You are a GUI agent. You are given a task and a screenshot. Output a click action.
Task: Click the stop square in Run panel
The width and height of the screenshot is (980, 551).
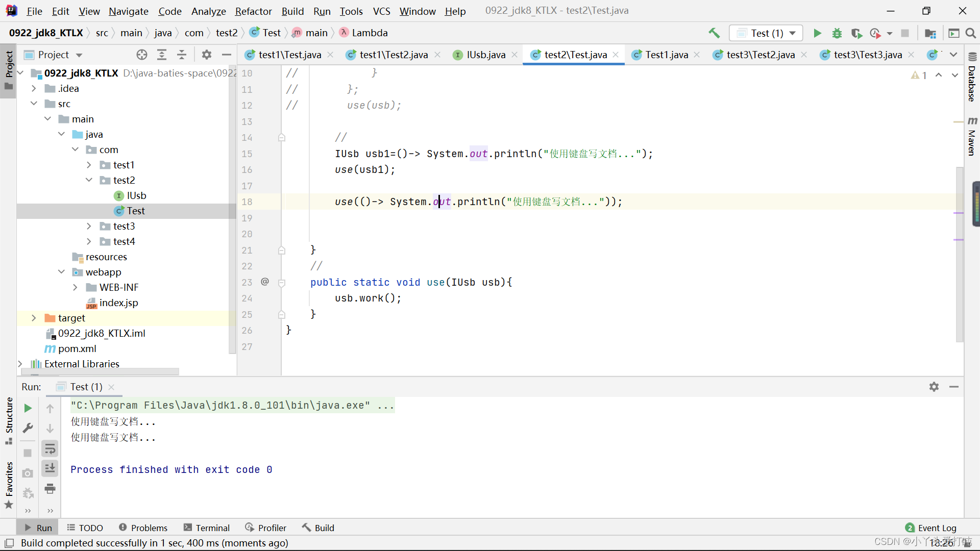click(x=28, y=453)
